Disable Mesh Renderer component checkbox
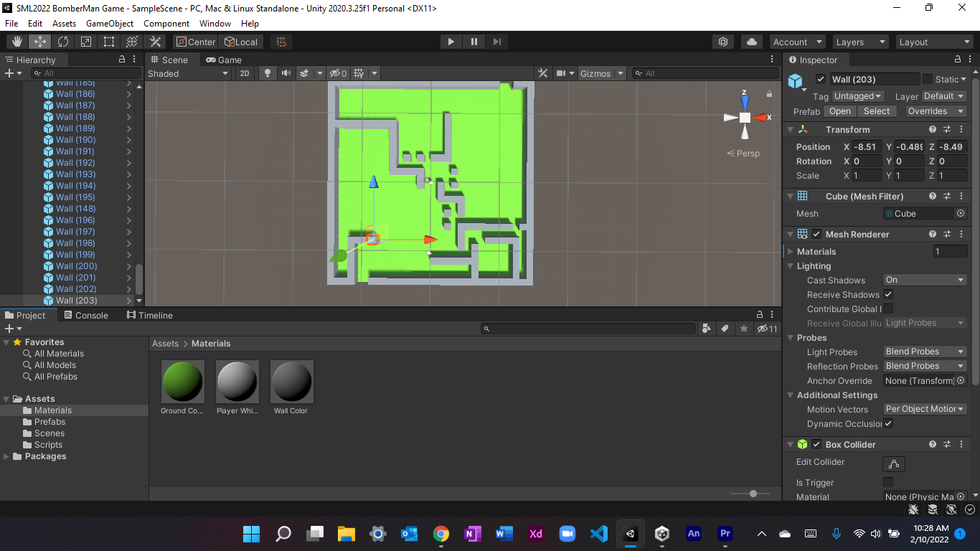This screenshot has height=551, width=980. coord(816,234)
